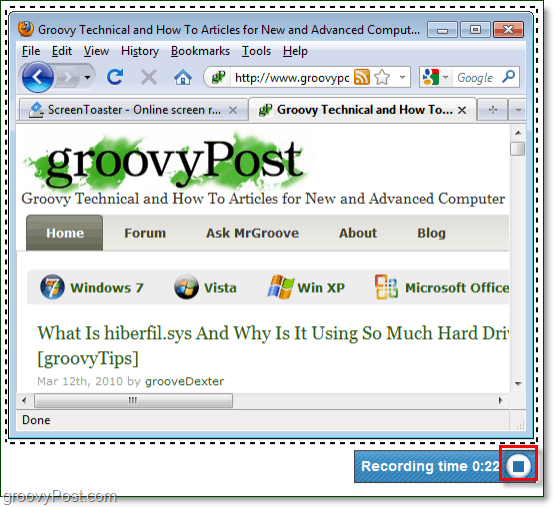Click the vertical scrollbar up arrow

click(x=518, y=133)
